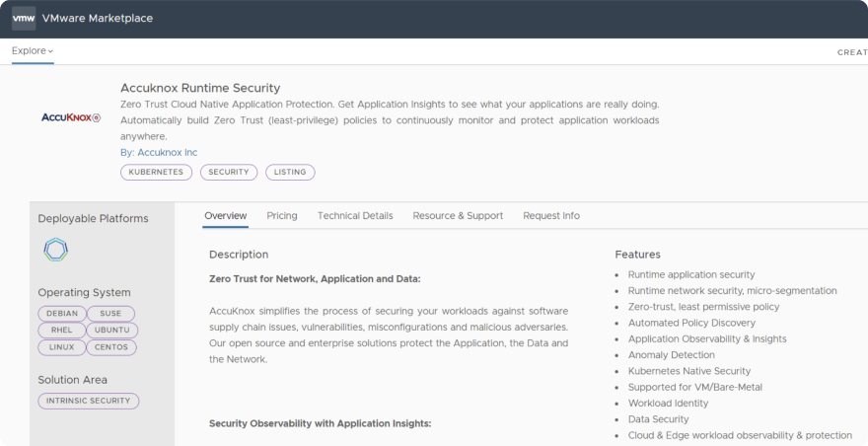Screen dimensions: 868x446
Task: Open the Resource & Support tab
Action: click(458, 216)
